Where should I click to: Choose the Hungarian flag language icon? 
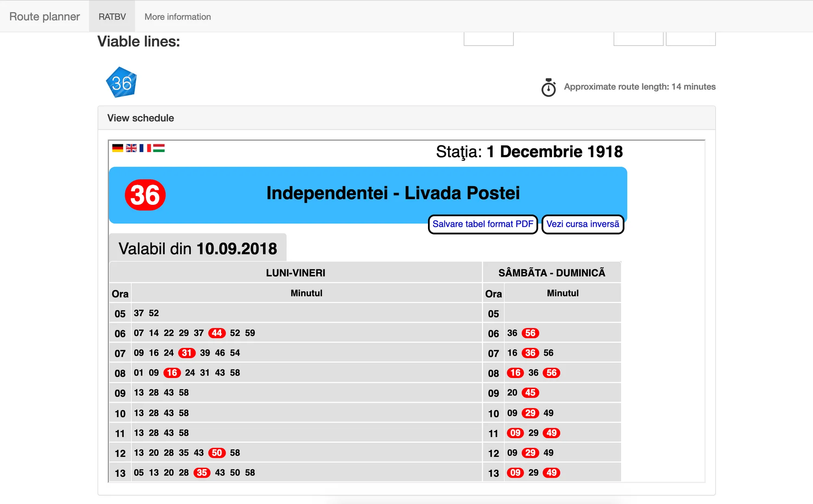pos(159,148)
